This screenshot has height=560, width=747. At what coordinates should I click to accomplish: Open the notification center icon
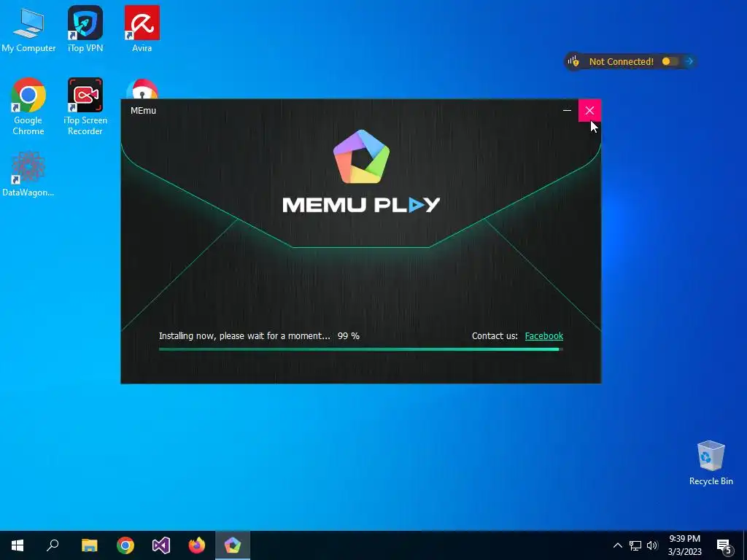click(724, 546)
